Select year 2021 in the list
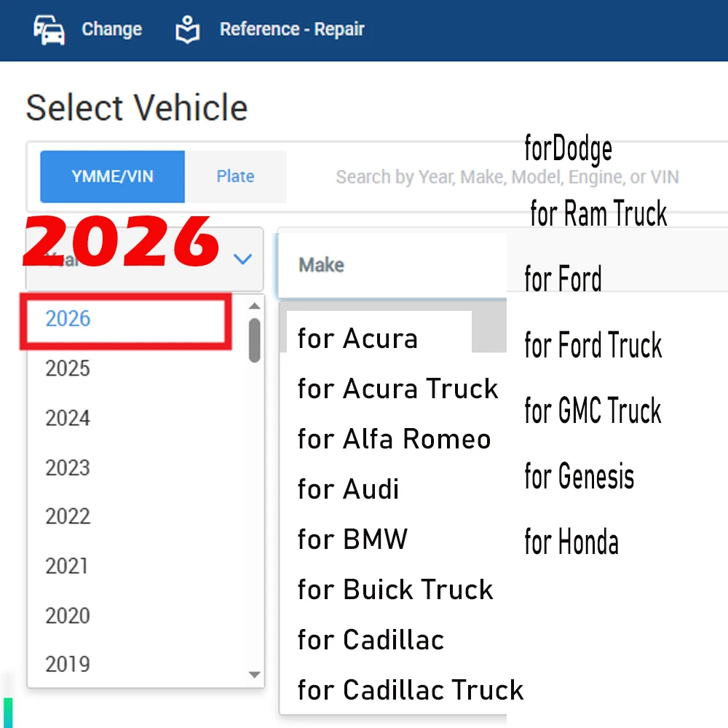Image resolution: width=728 pixels, height=728 pixels. pos(67,566)
